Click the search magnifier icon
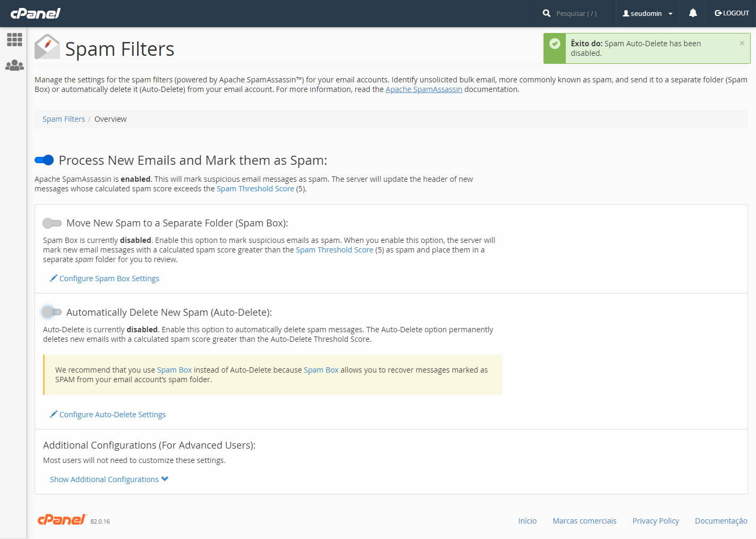 pyautogui.click(x=546, y=13)
